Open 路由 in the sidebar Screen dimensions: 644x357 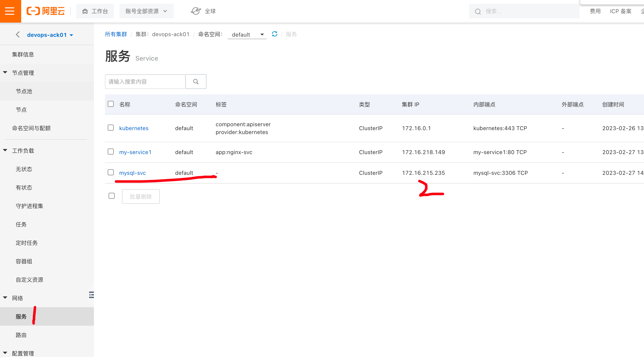tap(21, 335)
